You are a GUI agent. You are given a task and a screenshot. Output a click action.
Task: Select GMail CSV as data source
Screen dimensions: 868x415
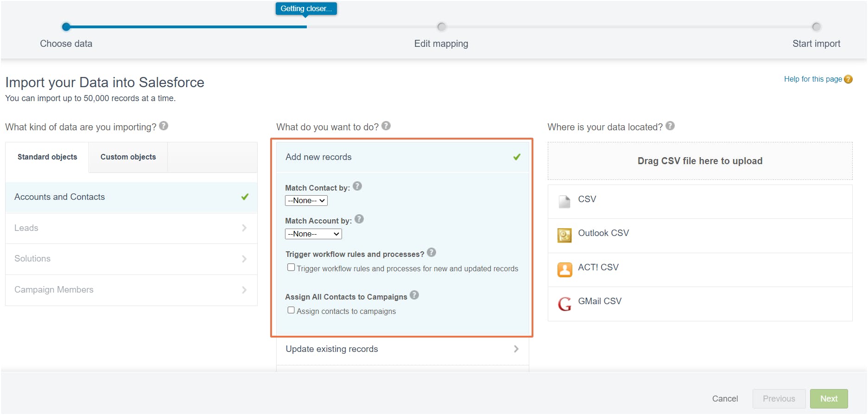(700, 304)
